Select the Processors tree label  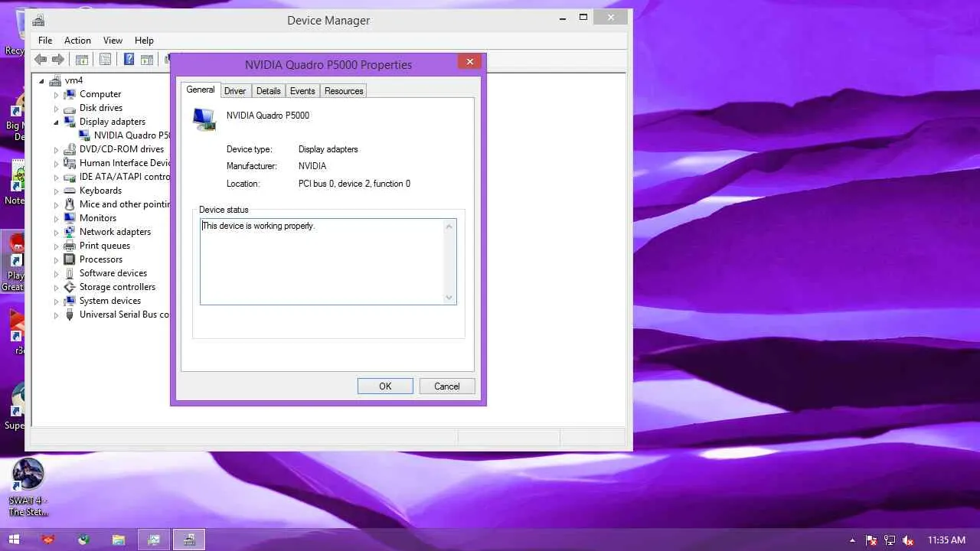[101, 259]
